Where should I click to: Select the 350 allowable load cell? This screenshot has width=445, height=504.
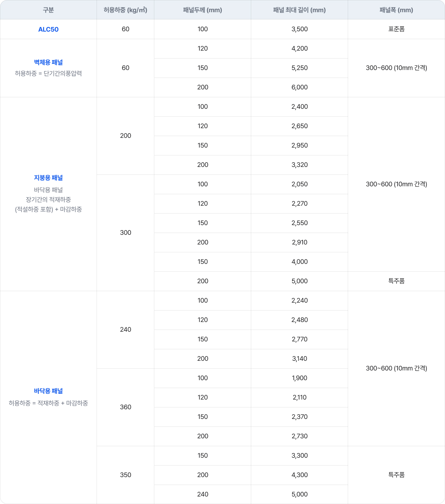125,475
